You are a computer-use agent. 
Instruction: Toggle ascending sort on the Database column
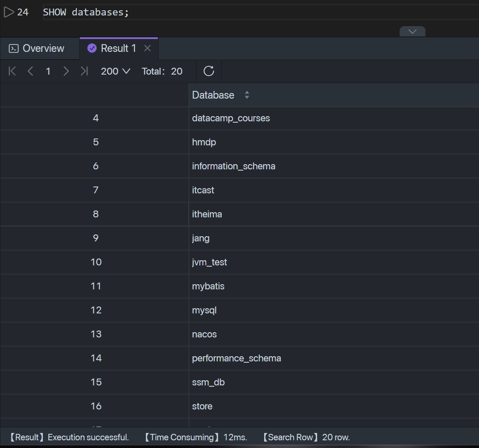tap(247, 93)
